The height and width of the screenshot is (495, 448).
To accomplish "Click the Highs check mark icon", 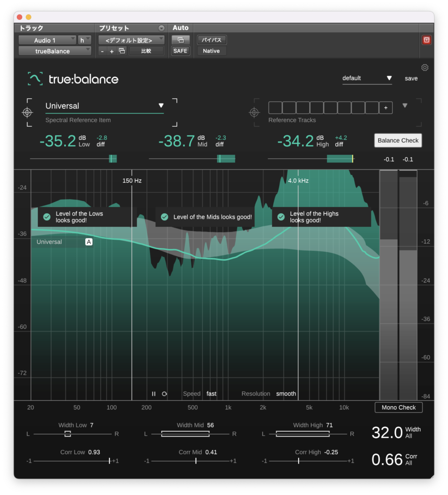I will [x=281, y=217].
